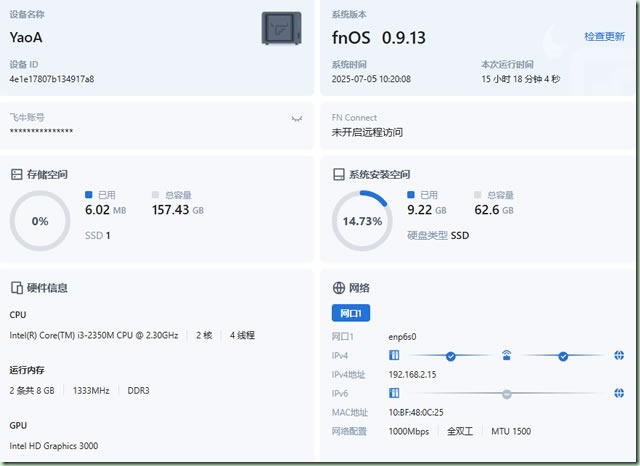Click the Intel HD Graphics 3000 text
Screen dimensions: 640x466
pos(53,446)
